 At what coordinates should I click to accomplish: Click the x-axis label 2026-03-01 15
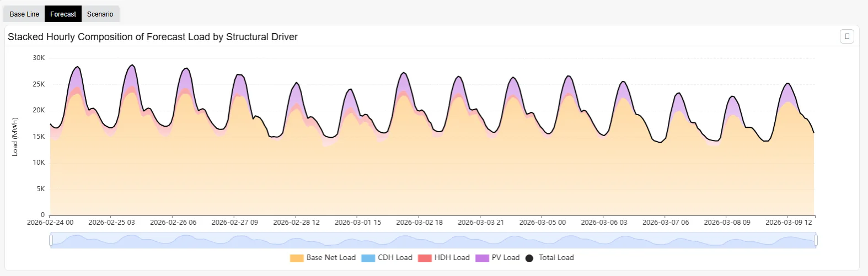[358, 223]
